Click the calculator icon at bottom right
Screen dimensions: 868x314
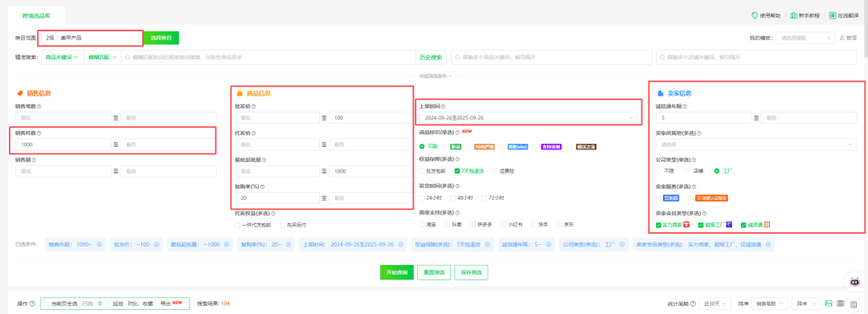tap(854, 304)
